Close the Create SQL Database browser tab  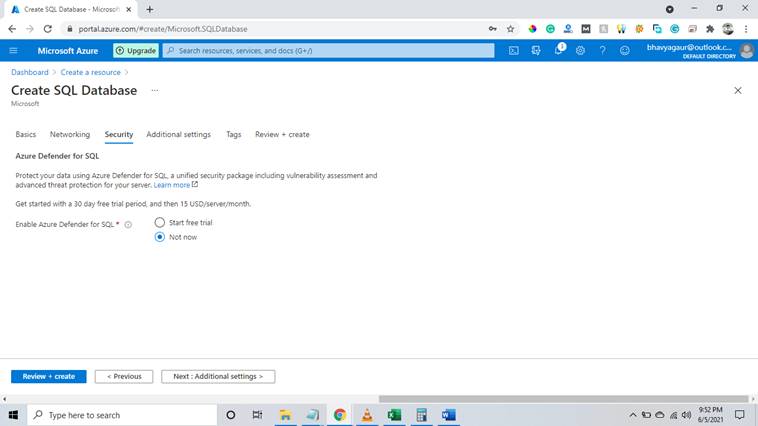click(129, 9)
